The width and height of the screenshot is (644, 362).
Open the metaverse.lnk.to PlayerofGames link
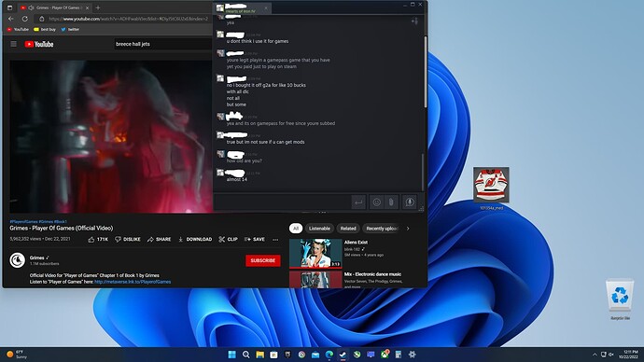[x=133, y=282]
